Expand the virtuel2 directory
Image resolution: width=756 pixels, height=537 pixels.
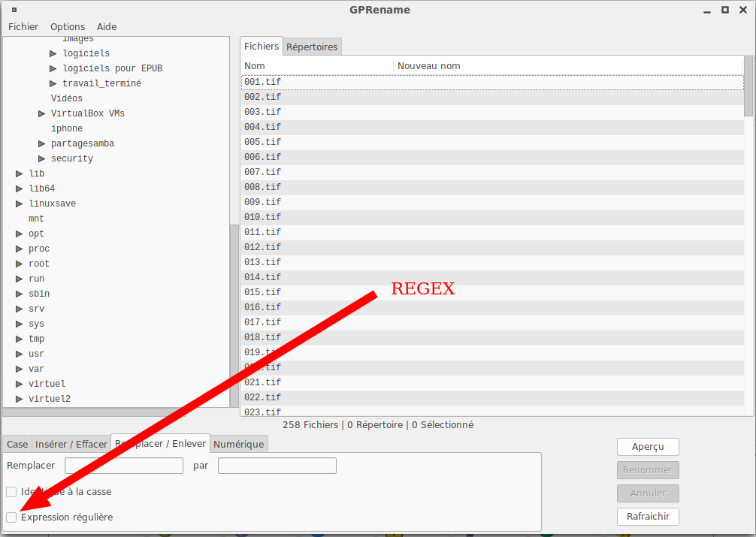pos(20,399)
